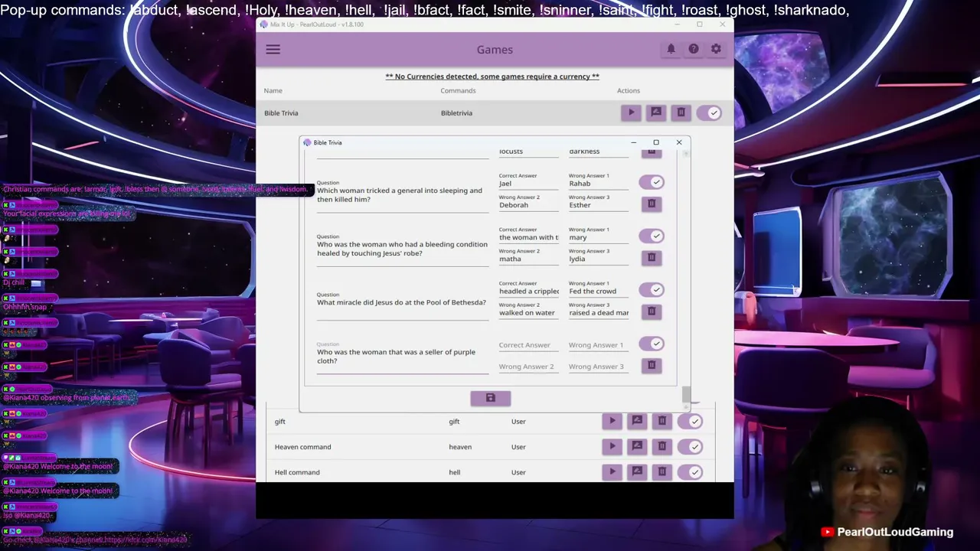Edit the purple cloth question text
The height and width of the screenshot is (551, 980).
pos(402,357)
